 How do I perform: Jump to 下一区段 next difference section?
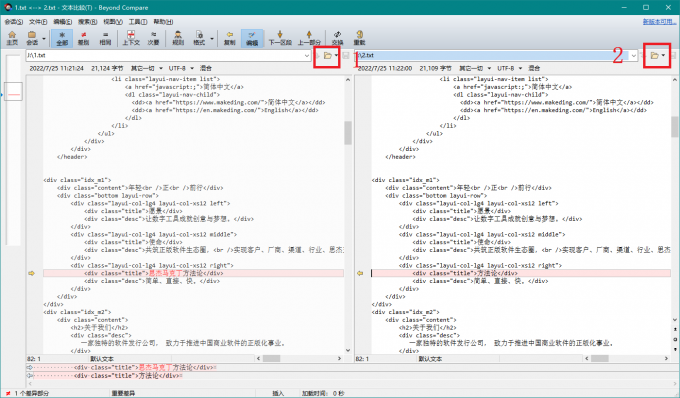pyautogui.click(x=280, y=38)
